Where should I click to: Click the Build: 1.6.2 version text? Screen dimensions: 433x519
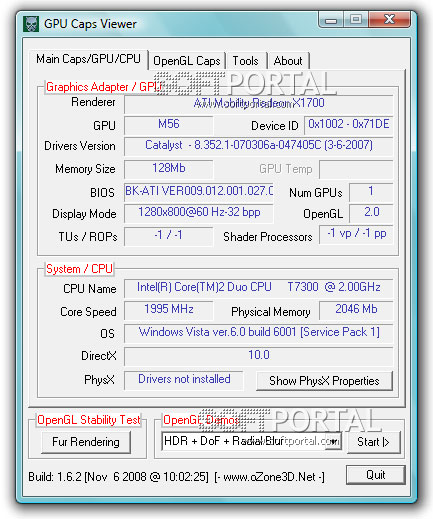[118, 477]
